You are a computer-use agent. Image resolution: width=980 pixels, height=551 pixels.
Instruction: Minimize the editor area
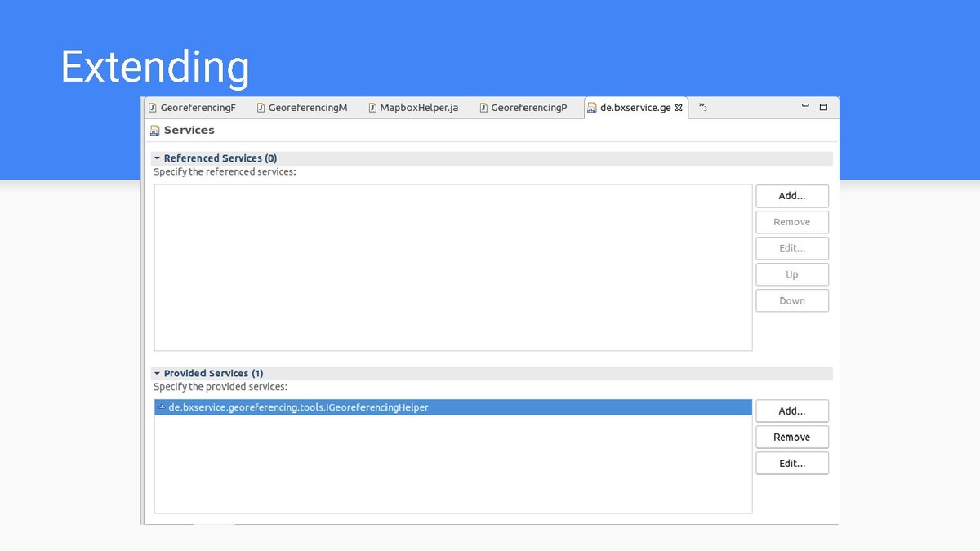coord(805,106)
